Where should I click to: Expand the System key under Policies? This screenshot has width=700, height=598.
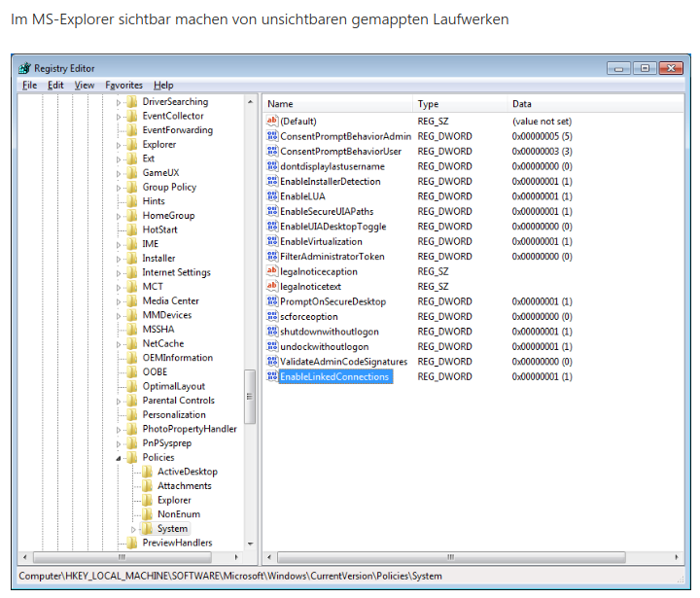pyautogui.click(x=133, y=529)
